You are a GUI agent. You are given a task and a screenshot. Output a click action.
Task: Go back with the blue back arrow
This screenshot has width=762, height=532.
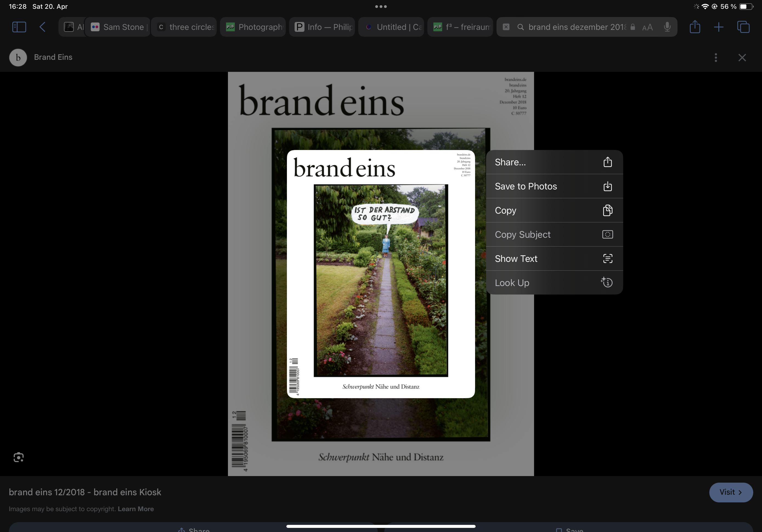[43, 27]
